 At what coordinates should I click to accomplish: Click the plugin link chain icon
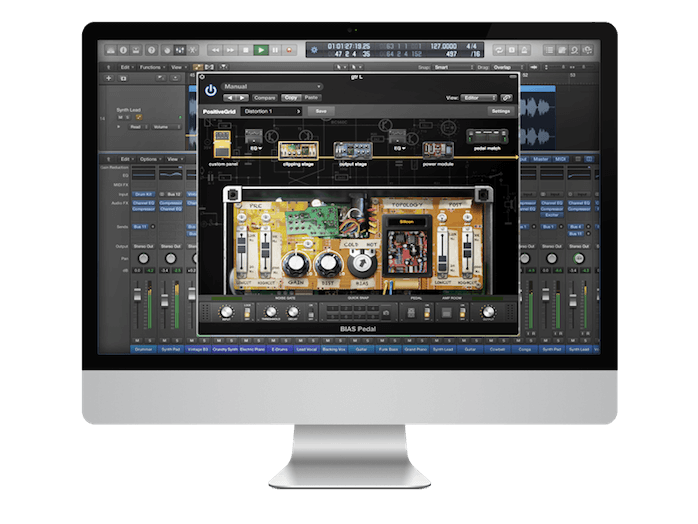coord(506,97)
